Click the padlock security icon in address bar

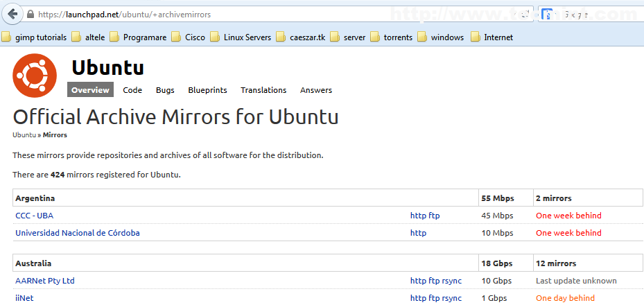31,14
